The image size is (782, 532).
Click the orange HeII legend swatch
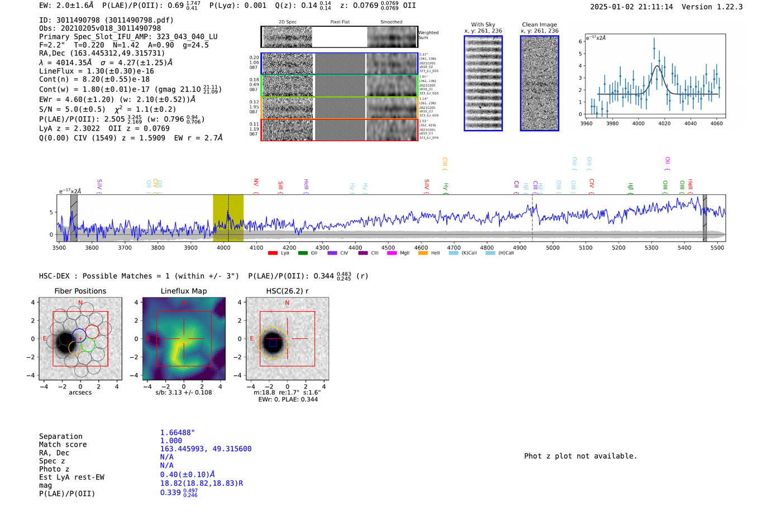click(x=423, y=253)
